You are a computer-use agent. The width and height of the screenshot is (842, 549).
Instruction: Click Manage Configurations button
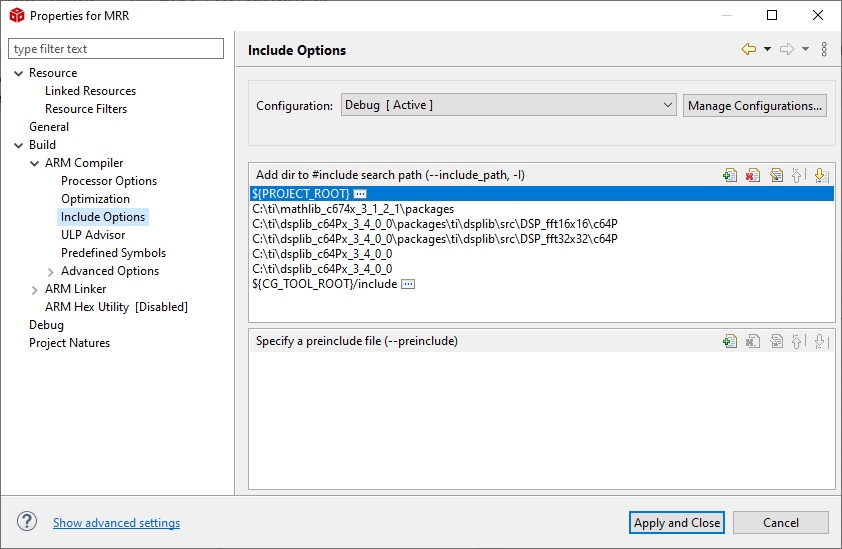[754, 105]
